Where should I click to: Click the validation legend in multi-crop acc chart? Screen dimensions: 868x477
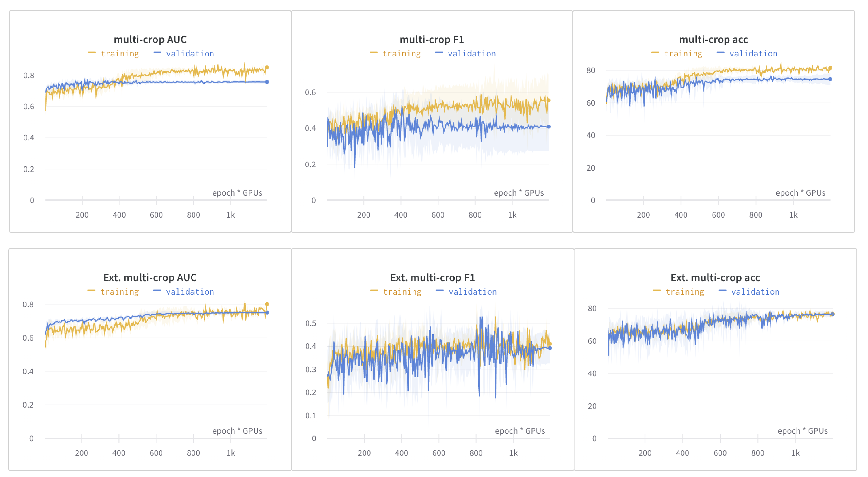click(747, 54)
